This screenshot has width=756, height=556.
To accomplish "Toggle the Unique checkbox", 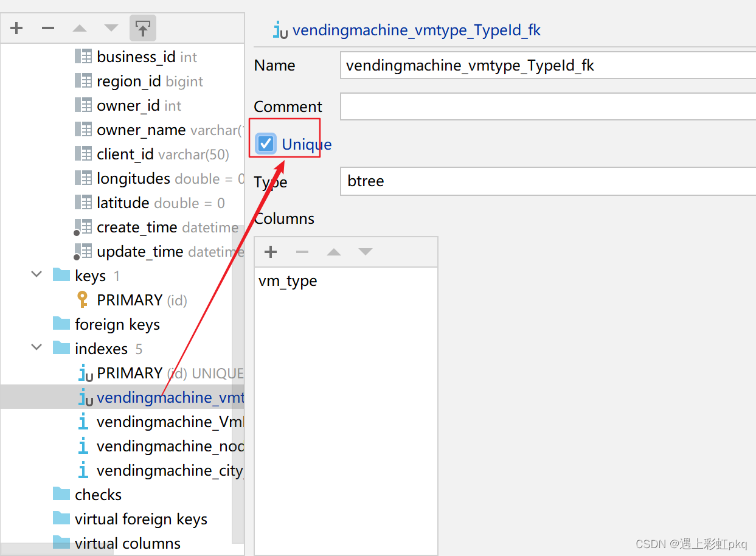I will click(x=266, y=144).
